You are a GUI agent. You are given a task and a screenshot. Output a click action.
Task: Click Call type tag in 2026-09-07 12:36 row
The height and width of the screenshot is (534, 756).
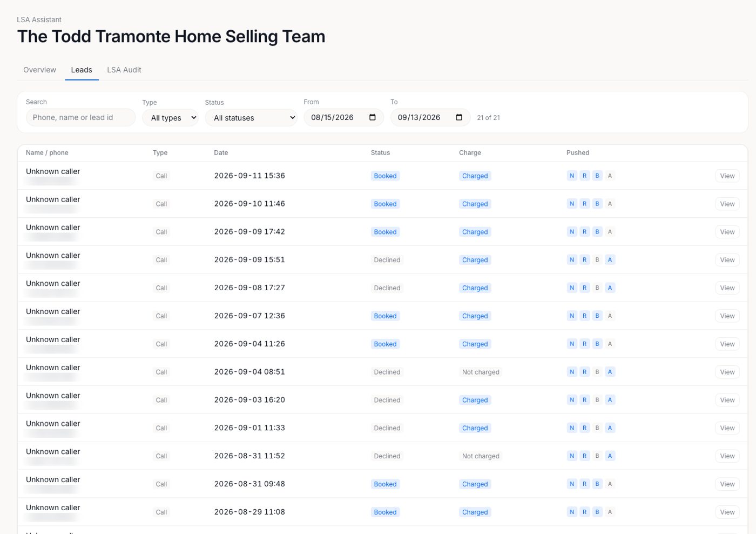tap(161, 316)
